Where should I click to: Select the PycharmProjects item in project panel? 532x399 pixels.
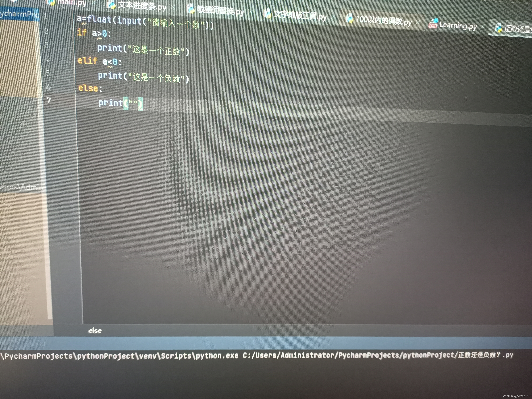pos(19,14)
